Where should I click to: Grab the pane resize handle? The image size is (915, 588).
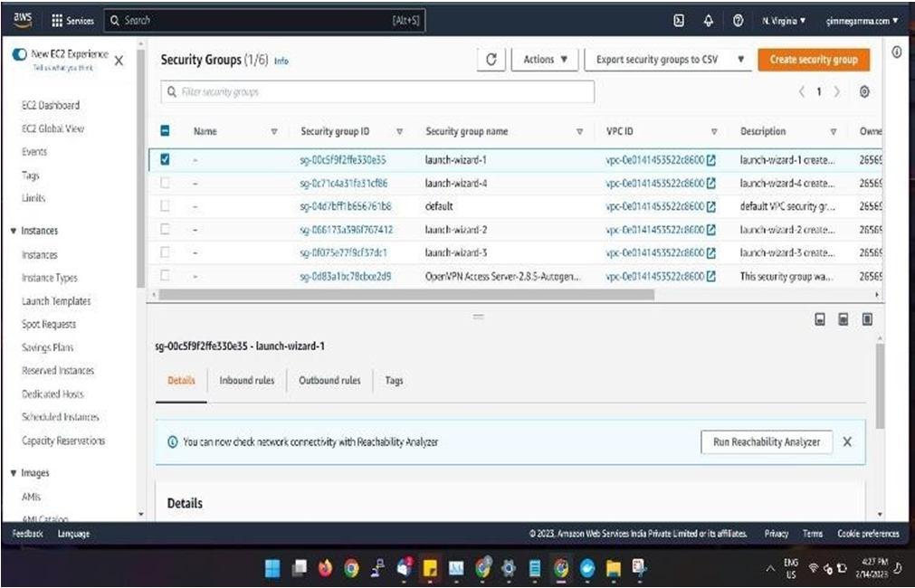click(479, 317)
